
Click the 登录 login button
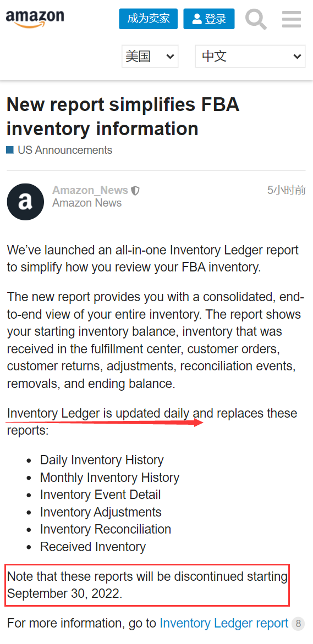pos(209,19)
